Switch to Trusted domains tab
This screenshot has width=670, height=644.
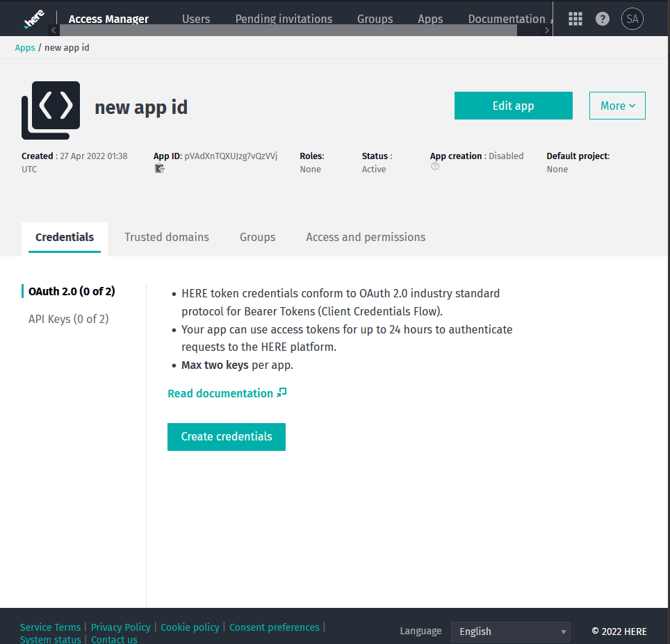coord(167,238)
